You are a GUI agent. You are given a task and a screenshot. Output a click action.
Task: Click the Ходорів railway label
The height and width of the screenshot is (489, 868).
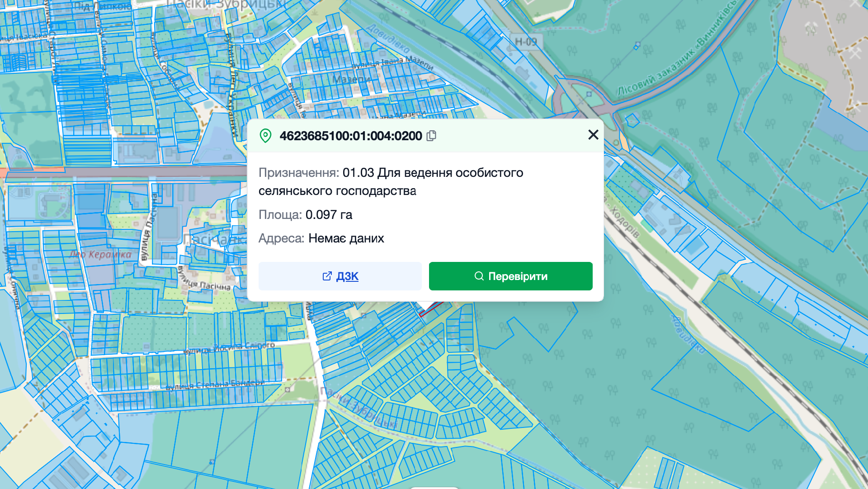625,222
